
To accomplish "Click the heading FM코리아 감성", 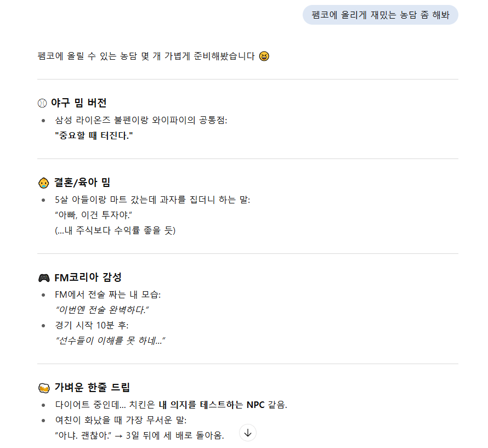I will coord(88,277).
